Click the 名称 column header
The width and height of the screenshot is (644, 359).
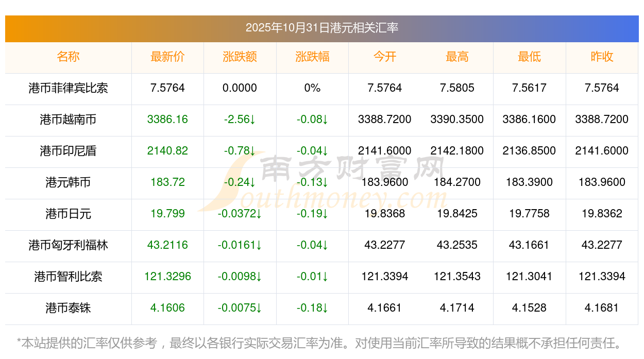[x=68, y=57]
